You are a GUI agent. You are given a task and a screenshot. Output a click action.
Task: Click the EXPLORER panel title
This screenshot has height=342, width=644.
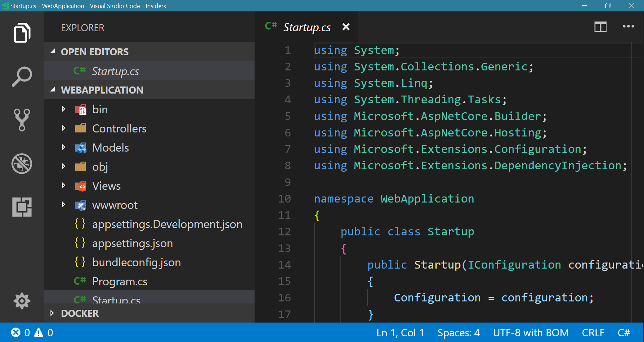(83, 28)
